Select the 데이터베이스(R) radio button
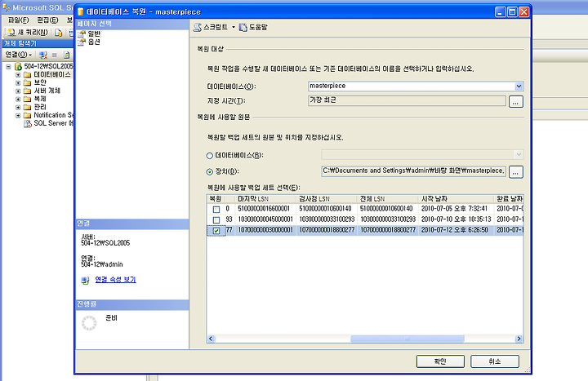The image size is (588, 381). [x=210, y=156]
